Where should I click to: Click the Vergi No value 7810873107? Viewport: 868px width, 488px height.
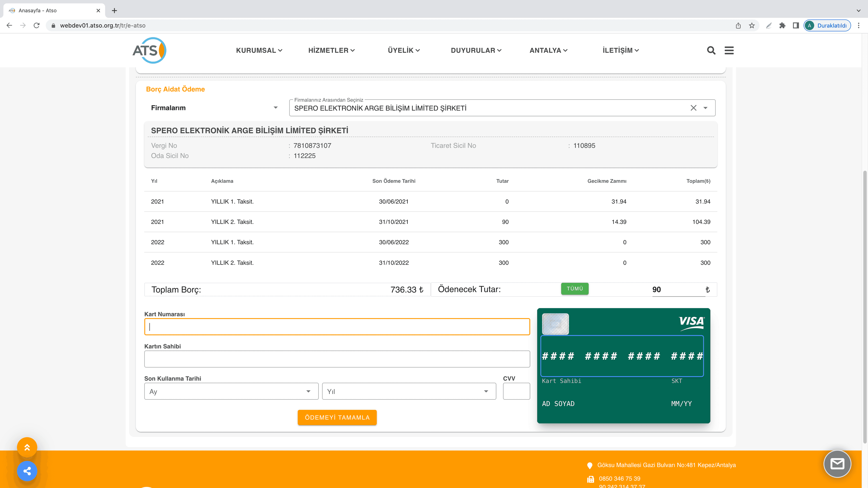tap(312, 145)
